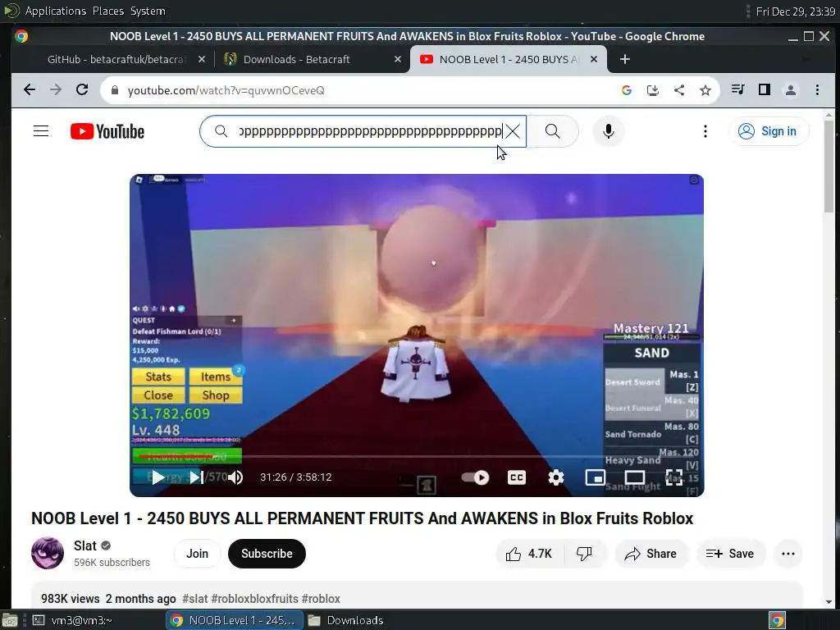
Task: Open Chrome three-dot menu
Action: pos(817,90)
